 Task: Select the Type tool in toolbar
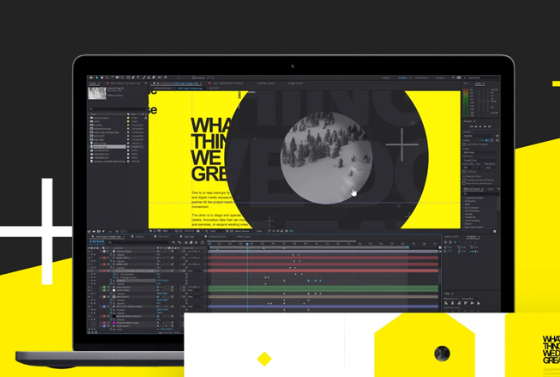pos(138,77)
